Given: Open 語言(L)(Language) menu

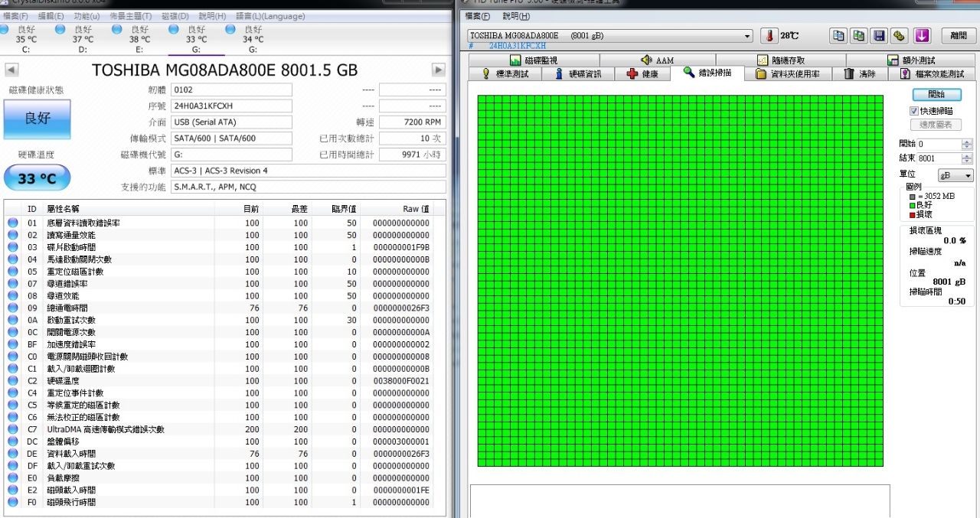Looking at the screenshot, I should click(269, 16).
